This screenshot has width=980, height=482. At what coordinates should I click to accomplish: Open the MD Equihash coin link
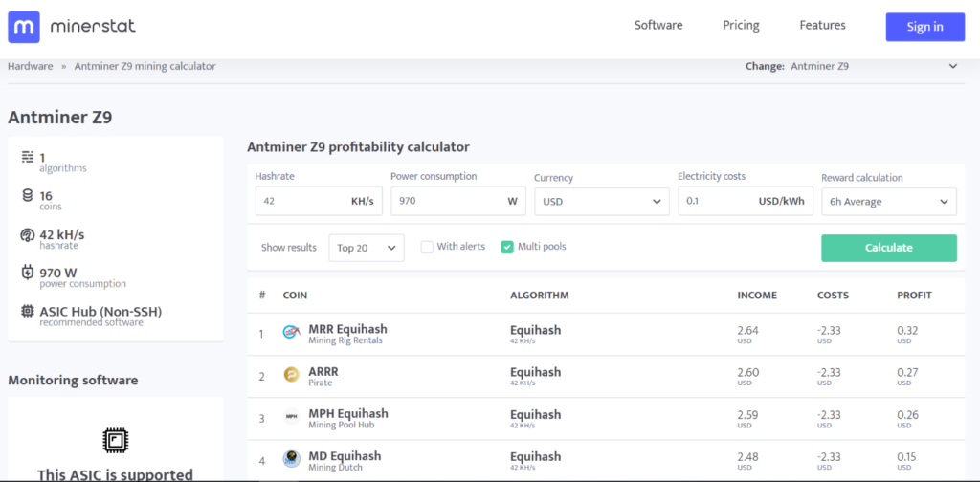click(x=345, y=456)
